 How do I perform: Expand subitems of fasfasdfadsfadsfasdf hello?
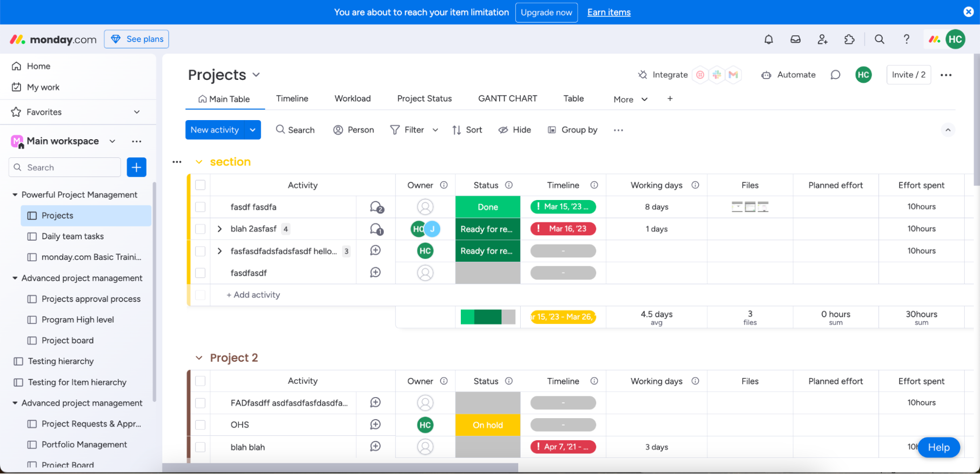(x=220, y=251)
